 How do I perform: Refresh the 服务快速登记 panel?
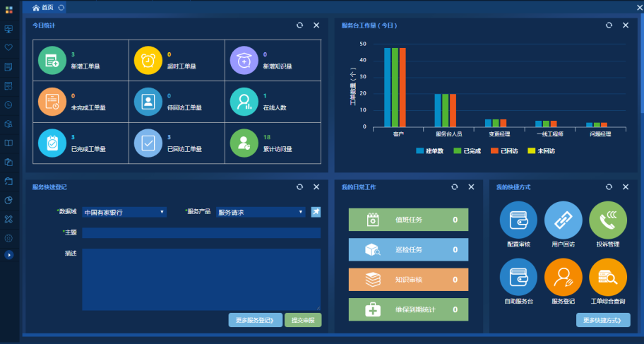pos(300,186)
